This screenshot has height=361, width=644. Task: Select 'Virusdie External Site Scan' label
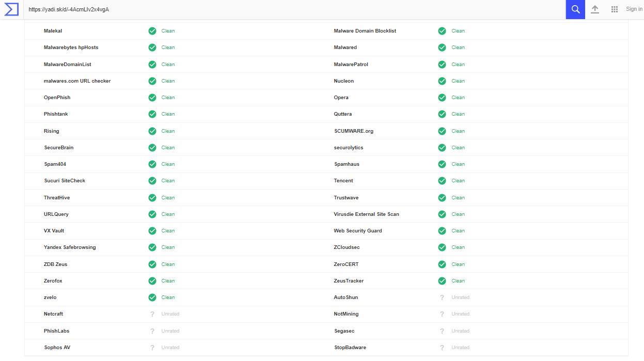click(367, 214)
